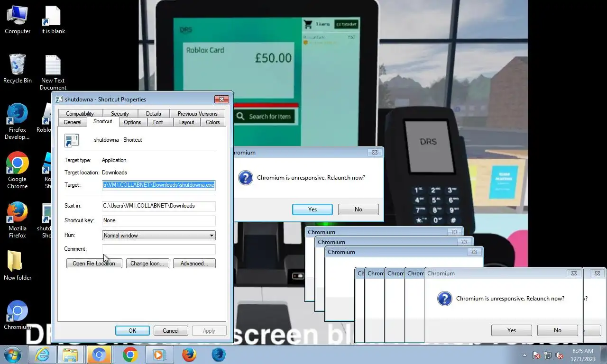Cancel the Shortcut Properties dialog
This screenshot has width=607, height=364.
point(171,331)
